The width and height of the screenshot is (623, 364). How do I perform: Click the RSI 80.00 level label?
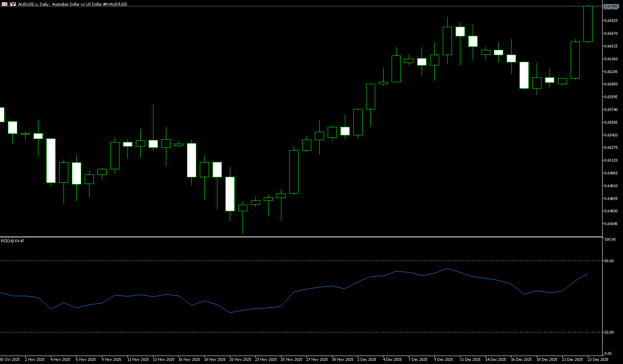coord(609,261)
